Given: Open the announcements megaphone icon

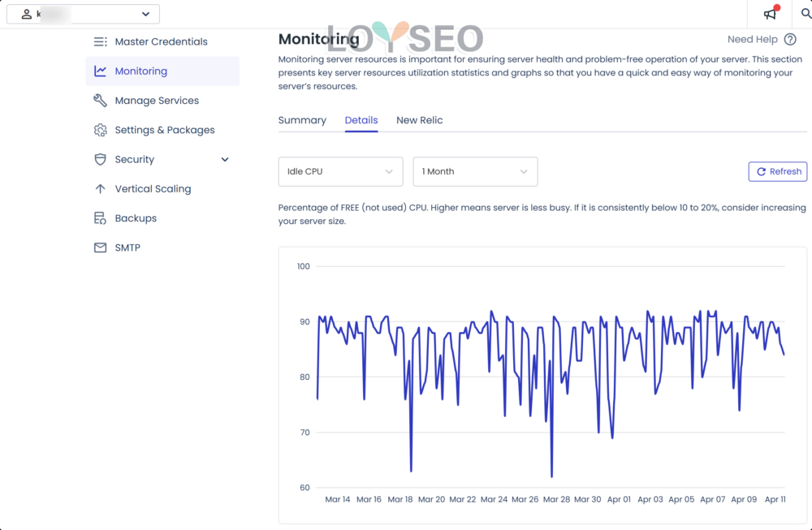Looking at the screenshot, I should tap(770, 14).
